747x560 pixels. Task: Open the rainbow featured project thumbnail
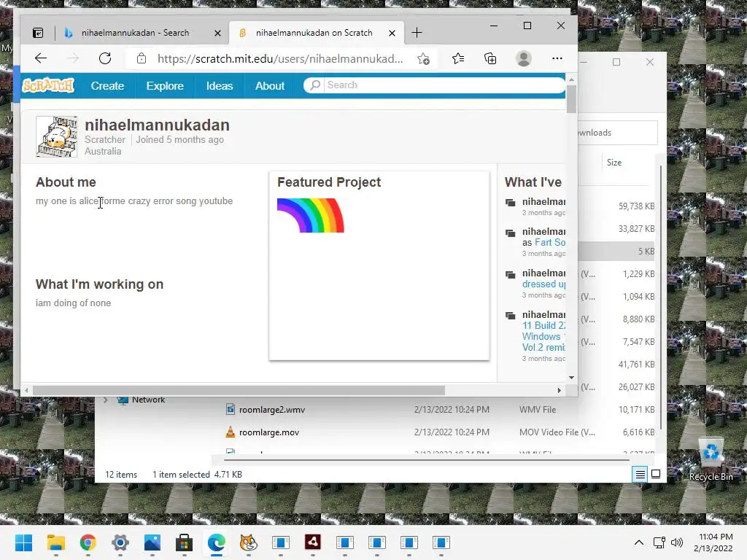(311, 216)
